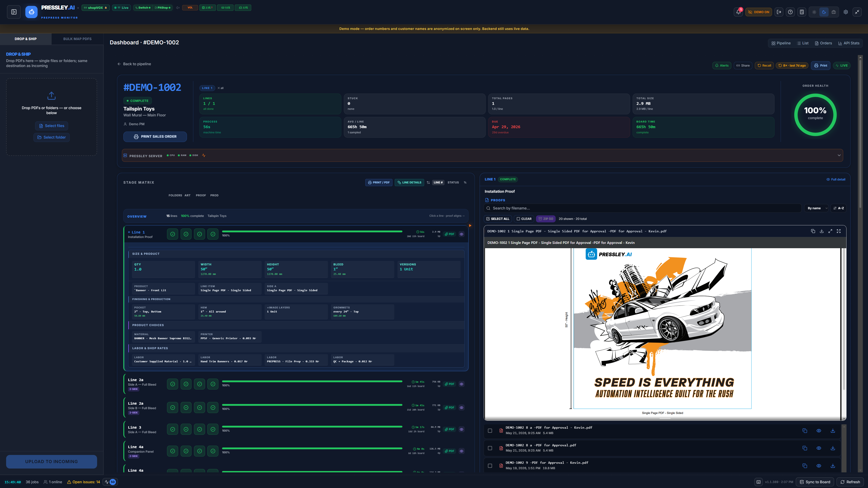The height and width of the screenshot is (488, 868).
Task: Click the Line 1 green progress bar
Action: (312, 231)
